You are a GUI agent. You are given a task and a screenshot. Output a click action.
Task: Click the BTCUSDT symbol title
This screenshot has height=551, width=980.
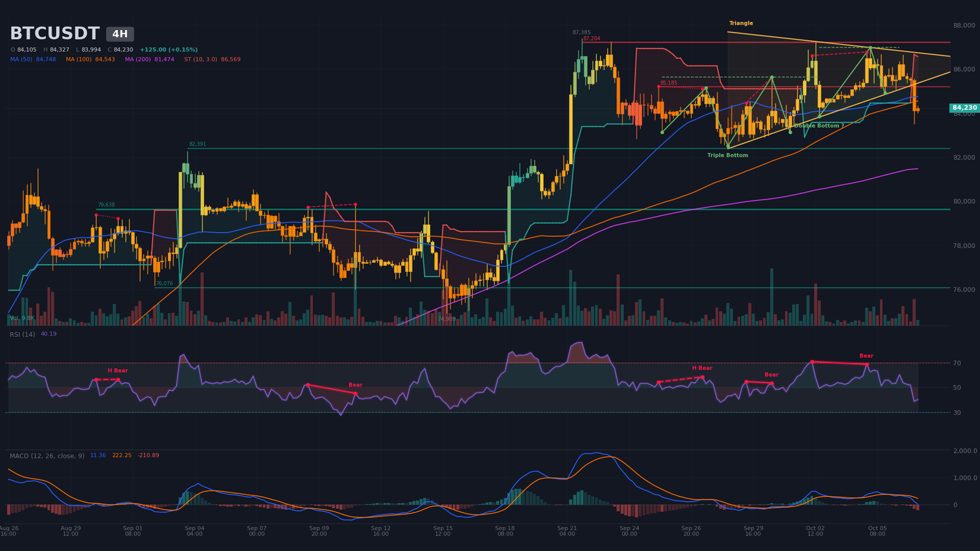pos(55,34)
